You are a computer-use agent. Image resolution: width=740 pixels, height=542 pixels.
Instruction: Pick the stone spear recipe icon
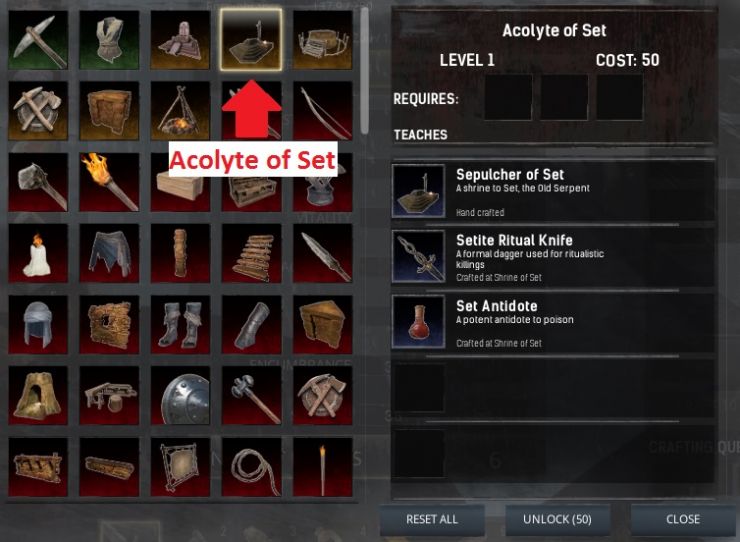click(323, 254)
